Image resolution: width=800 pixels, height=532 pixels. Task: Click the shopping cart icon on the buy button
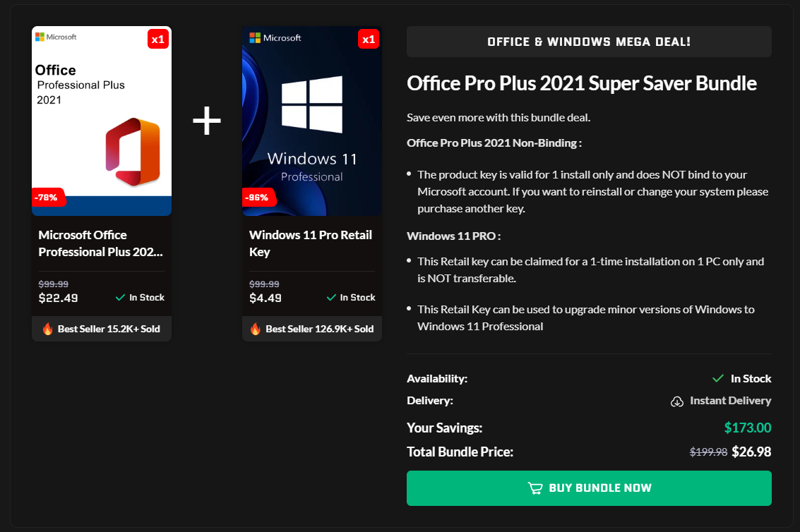click(535, 488)
